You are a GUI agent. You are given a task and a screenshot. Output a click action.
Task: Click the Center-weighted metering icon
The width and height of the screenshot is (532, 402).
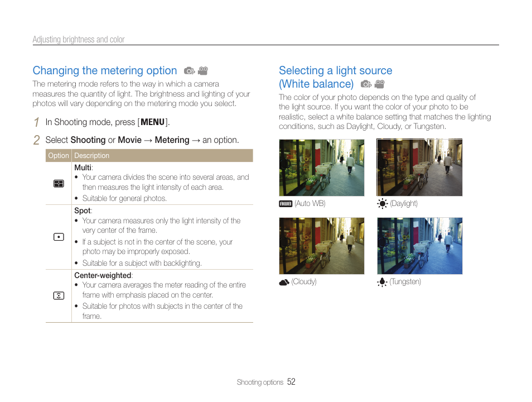pos(59,296)
